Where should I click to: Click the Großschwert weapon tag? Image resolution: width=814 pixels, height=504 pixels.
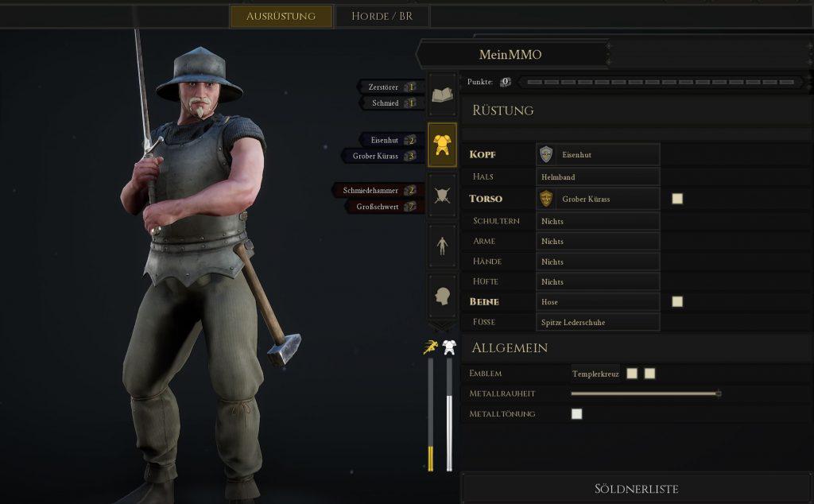point(386,207)
